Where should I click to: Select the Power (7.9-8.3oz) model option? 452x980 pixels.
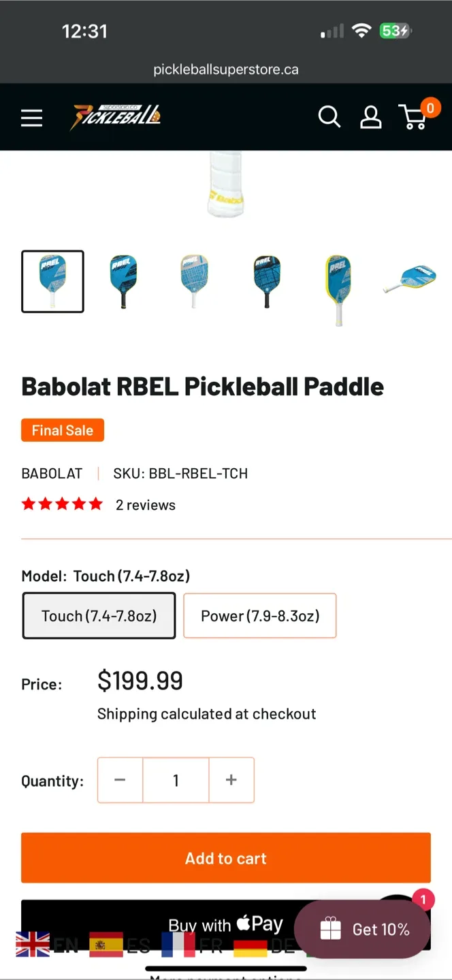259,615
